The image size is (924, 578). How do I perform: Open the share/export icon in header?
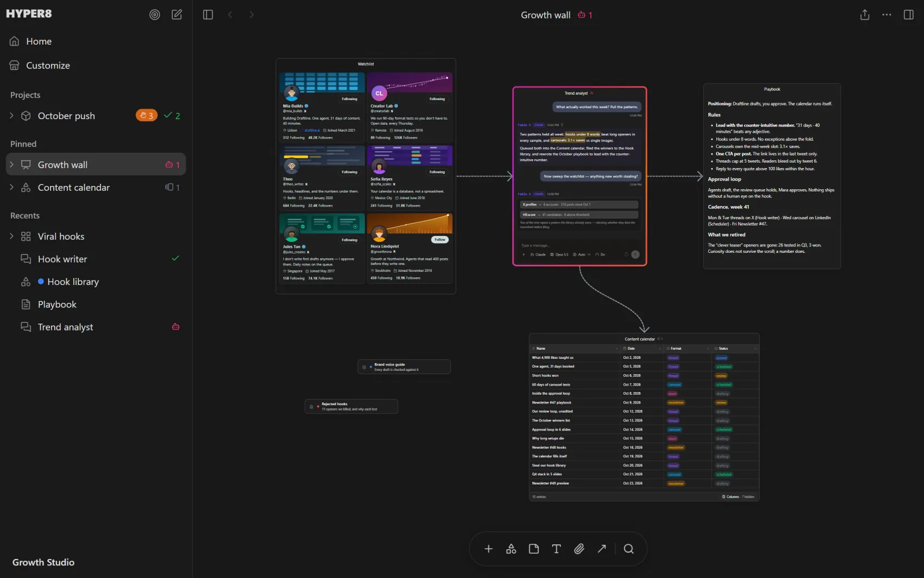tap(865, 15)
